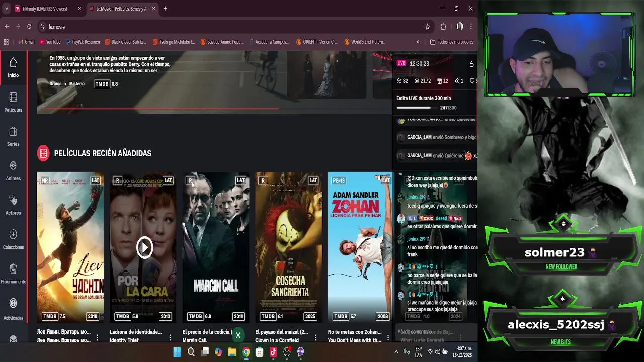
Task: Click the Chrome icon in the taskbar
Action: [x=246, y=352]
